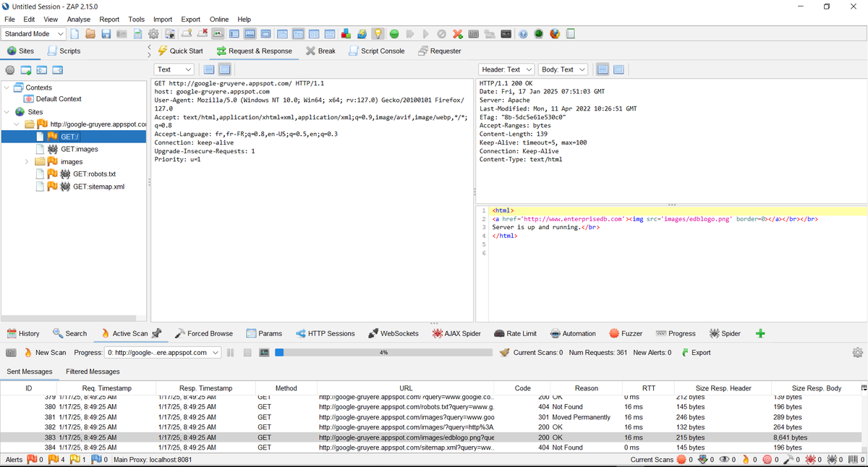Click the yellow low-priority flag alert count

tap(78, 460)
